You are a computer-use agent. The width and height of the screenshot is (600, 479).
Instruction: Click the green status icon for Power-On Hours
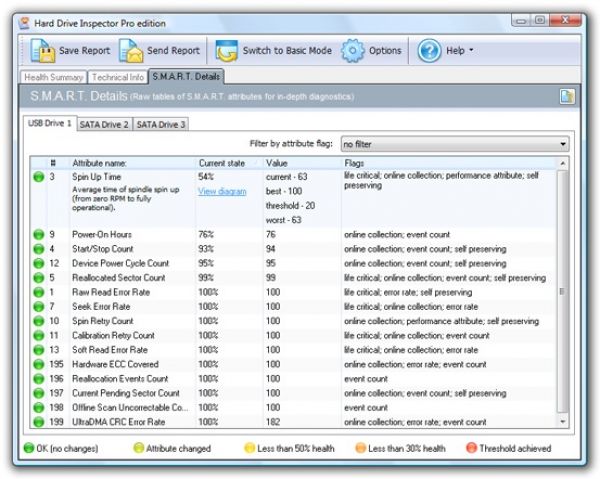pyautogui.click(x=37, y=235)
